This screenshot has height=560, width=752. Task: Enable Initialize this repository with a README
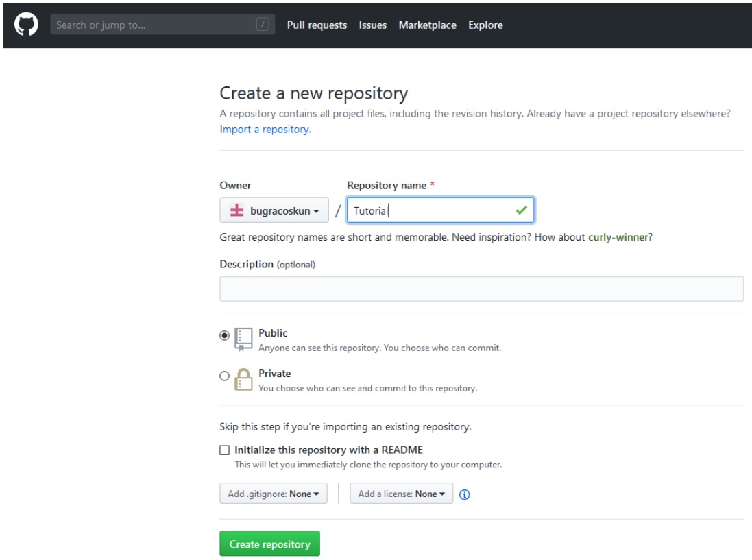tap(224, 450)
